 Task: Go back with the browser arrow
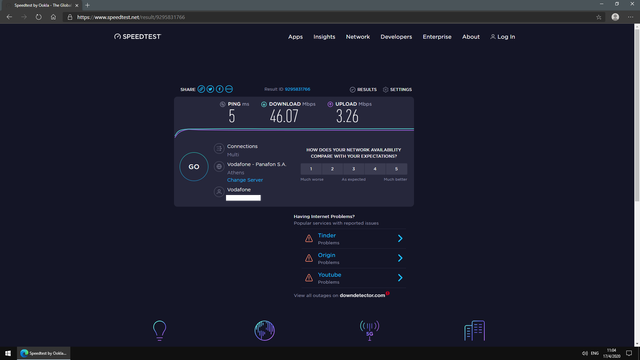tap(9, 17)
